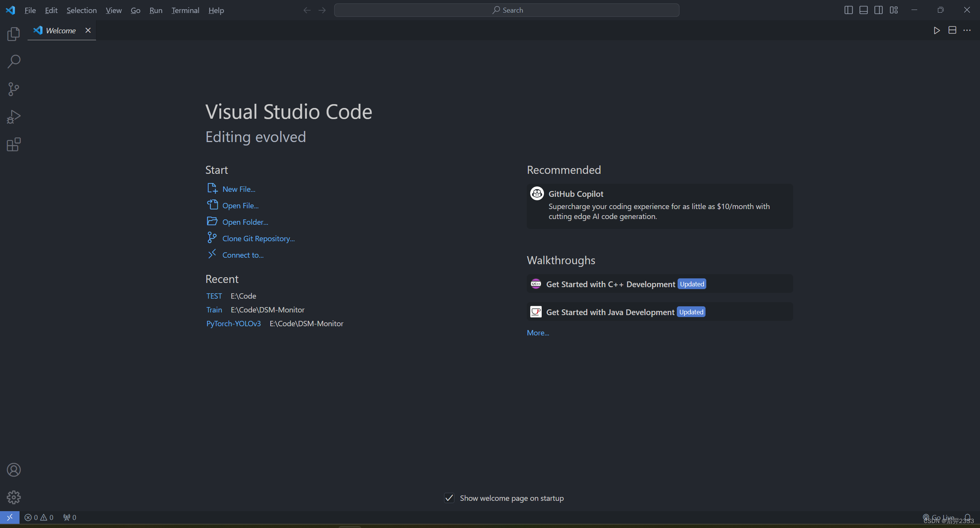980x528 pixels.
Task: Open the Accounts menu icon
Action: (13, 470)
